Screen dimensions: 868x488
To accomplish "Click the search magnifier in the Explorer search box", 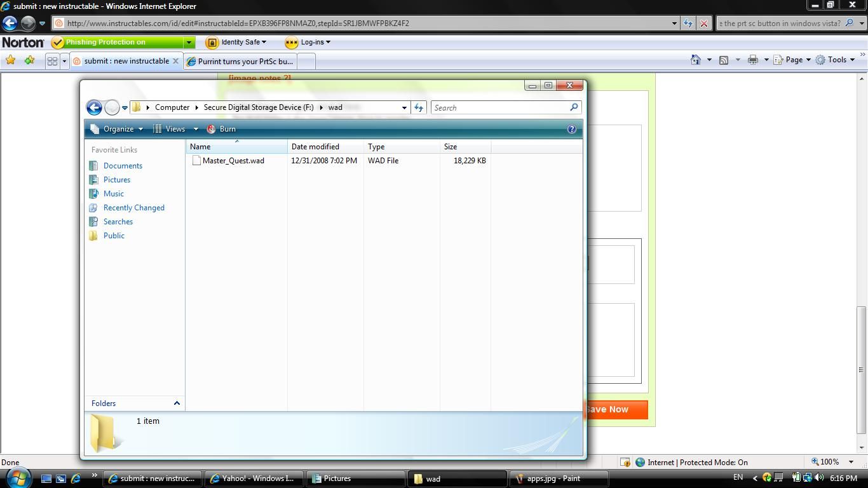I will (573, 107).
